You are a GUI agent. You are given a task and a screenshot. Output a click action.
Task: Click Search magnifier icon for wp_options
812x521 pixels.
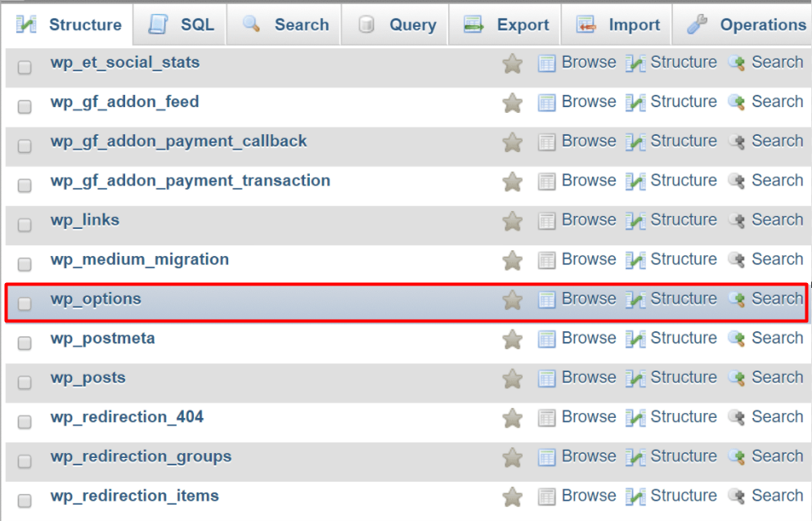click(737, 299)
